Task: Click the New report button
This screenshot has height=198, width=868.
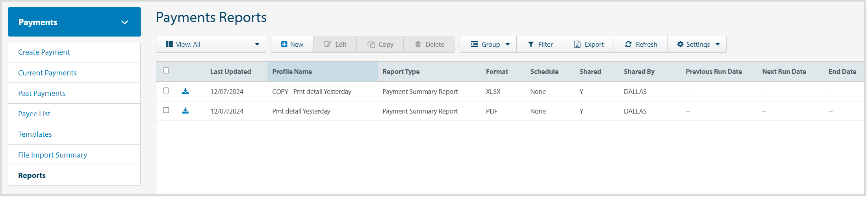Action: pos(292,44)
